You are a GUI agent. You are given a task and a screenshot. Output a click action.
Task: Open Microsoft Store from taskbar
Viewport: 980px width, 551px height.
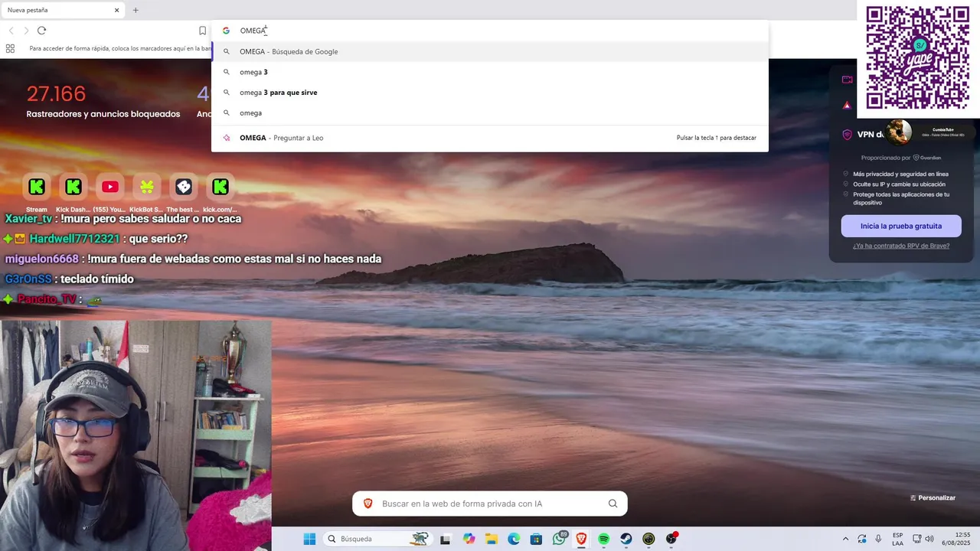(536, 539)
